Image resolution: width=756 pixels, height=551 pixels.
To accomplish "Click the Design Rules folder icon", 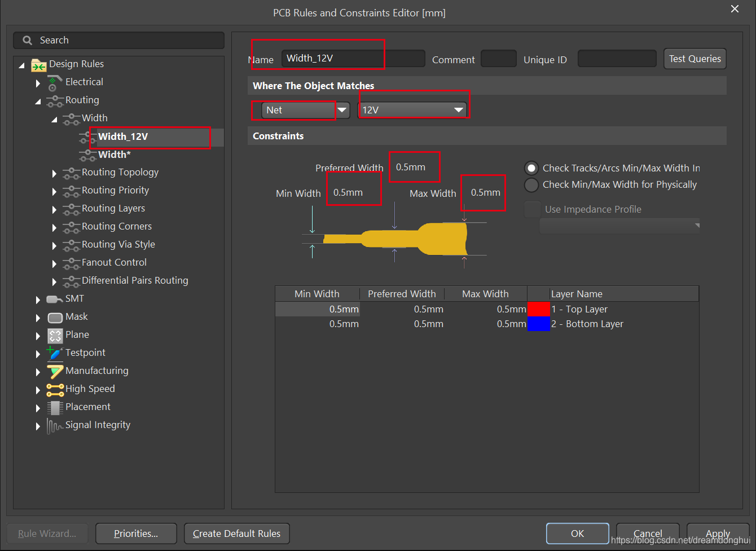I will [38, 64].
